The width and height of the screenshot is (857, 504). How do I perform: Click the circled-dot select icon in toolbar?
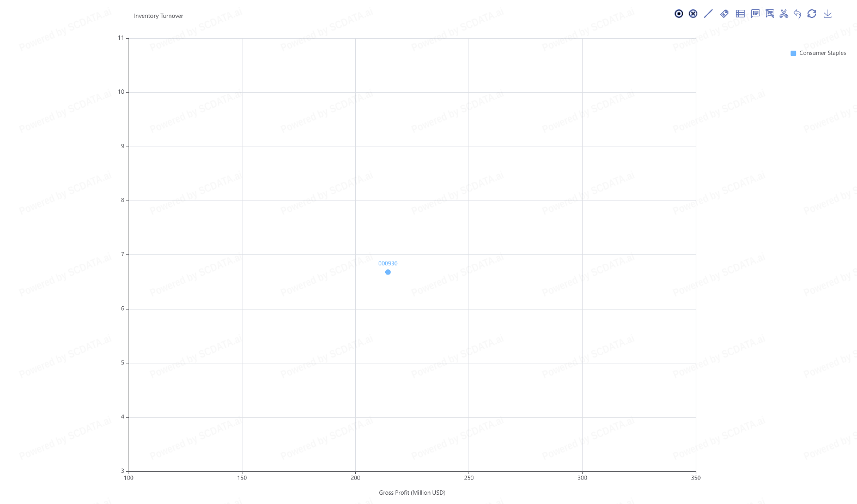coord(678,14)
